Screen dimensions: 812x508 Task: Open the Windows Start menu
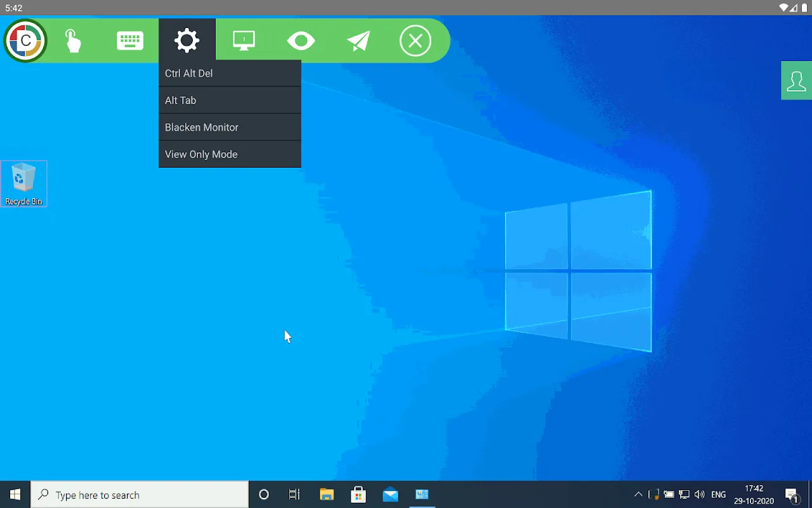tap(15, 495)
